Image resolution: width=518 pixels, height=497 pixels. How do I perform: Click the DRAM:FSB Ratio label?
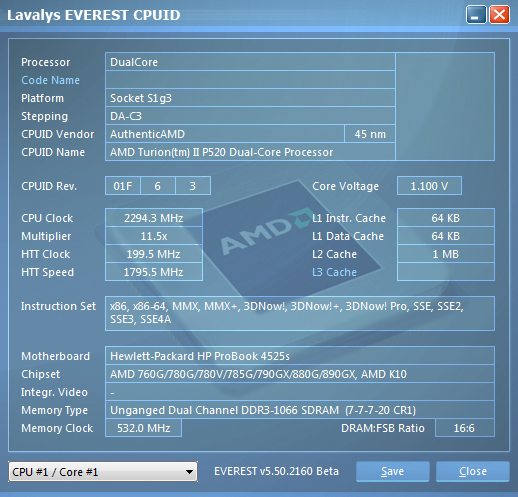[x=383, y=428]
